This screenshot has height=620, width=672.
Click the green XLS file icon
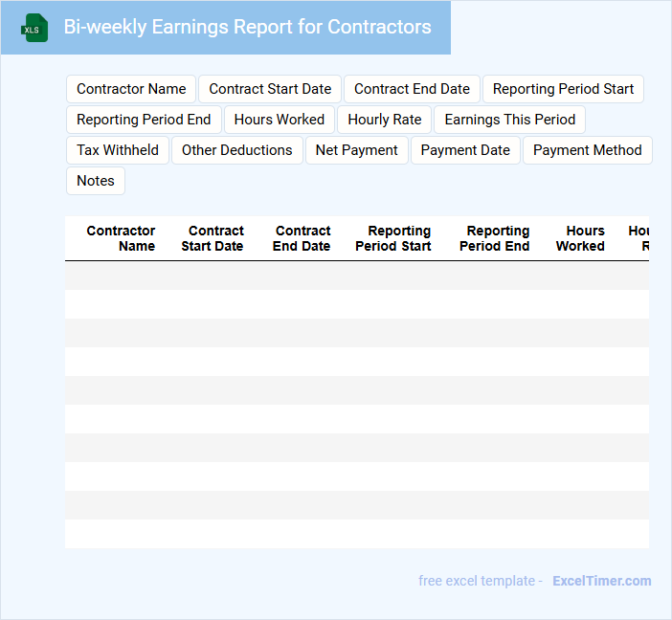coord(34,28)
